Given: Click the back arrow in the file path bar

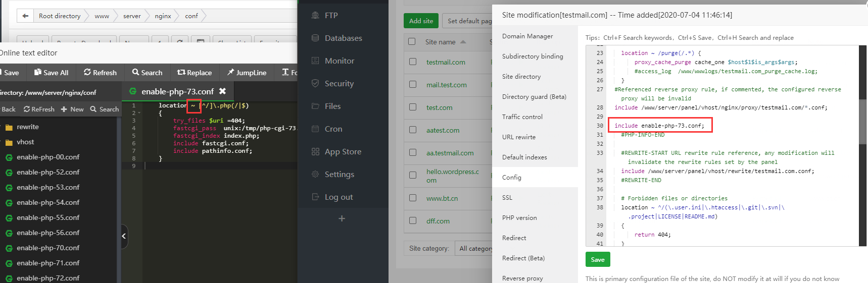Looking at the screenshot, I should pyautogui.click(x=25, y=16).
